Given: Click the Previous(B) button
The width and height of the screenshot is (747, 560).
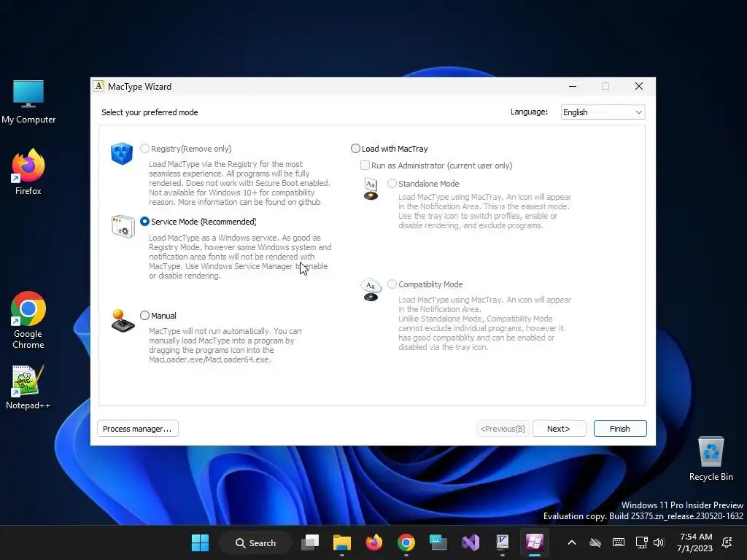Looking at the screenshot, I should (503, 429).
